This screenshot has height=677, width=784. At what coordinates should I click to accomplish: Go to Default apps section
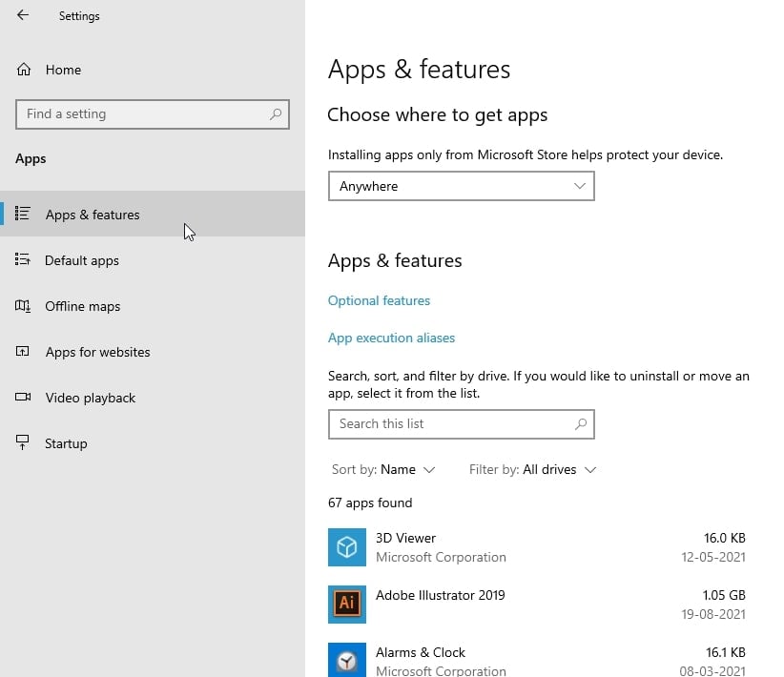(153, 260)
